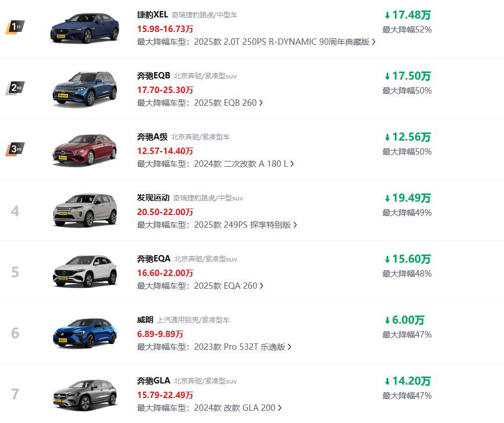
Task: Open the 发现运动 title link
Action: (152, 198)
